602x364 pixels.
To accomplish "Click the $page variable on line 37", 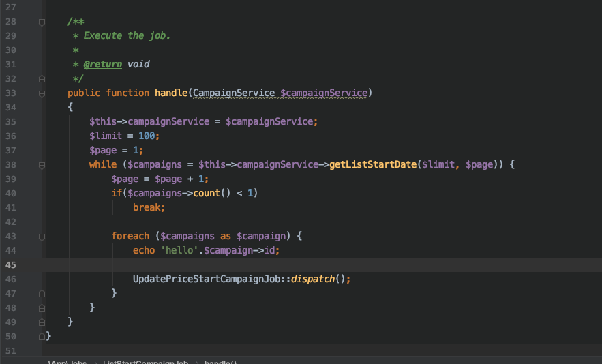I will pyautogui.click(x=103, y=151).
